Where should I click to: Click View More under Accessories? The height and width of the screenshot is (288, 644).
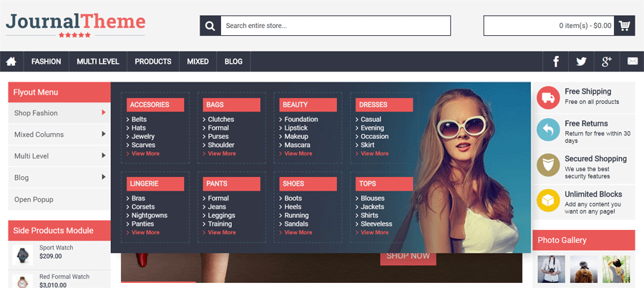[x=145, y=153]
